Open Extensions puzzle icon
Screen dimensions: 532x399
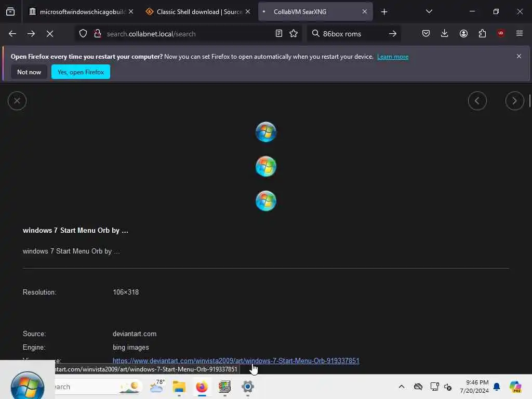click(482, 34)
